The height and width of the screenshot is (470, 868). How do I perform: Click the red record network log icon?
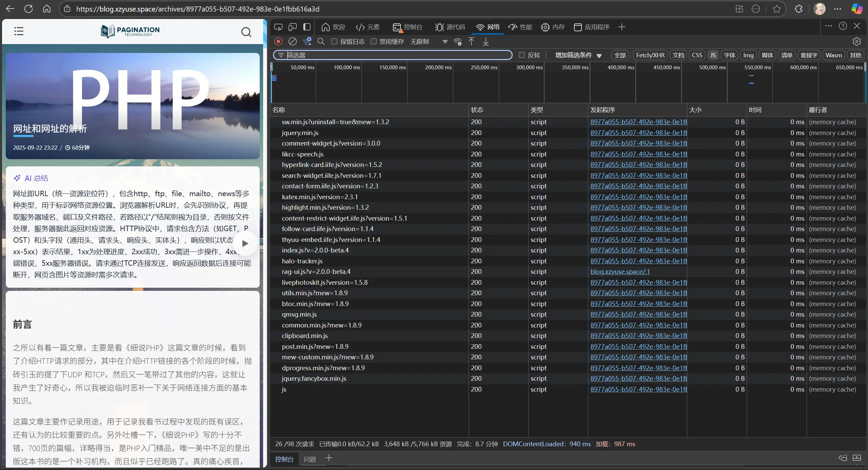pyautogui.click(x=278, y=41)
